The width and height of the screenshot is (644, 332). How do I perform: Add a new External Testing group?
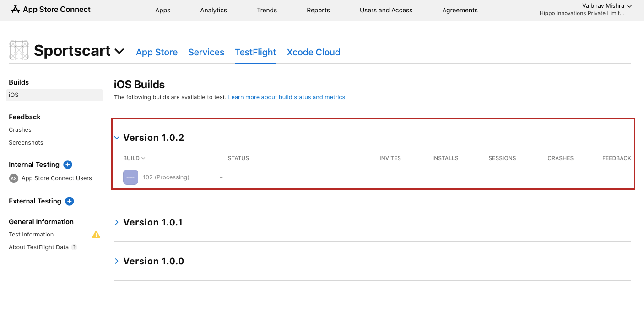[x=70, y=201]
